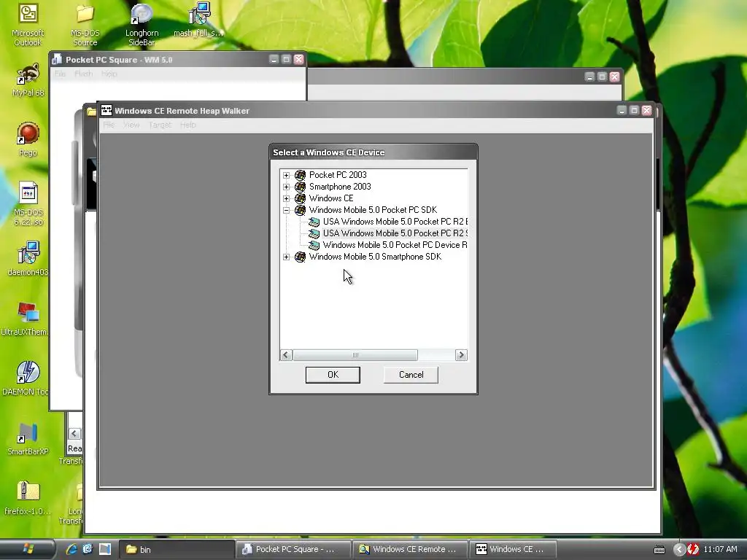Click Windows Mobile 5.0 Smartphone SDK icon

point(300,257)
